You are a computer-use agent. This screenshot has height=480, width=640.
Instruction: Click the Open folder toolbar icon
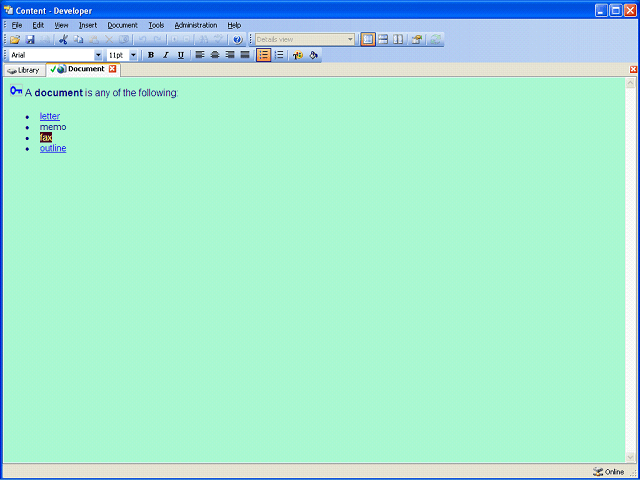pos(15,40)
